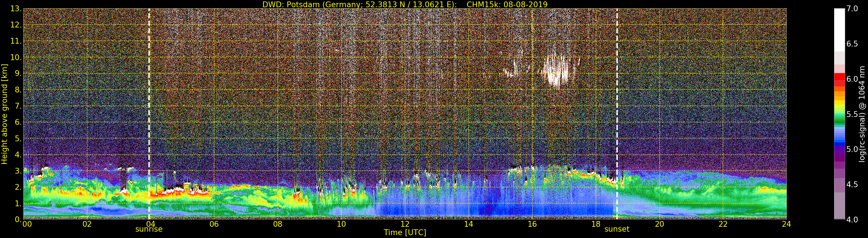This screenshot has height=238, width=868.
Task: Click the bright white cirrus cloud near 9 km
Action: pyautogui.click(x=556, y=72)
